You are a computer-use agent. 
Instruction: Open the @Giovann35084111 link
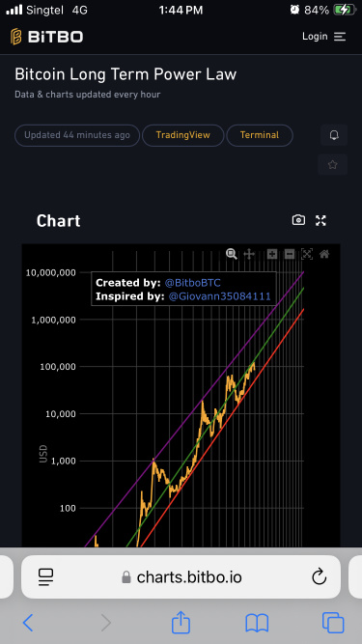point(219,296)
